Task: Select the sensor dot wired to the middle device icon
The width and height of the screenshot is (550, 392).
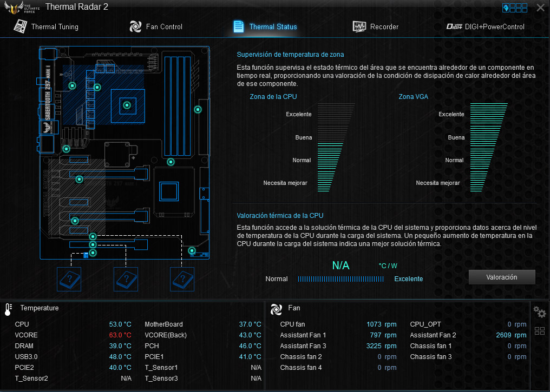Action: click(x=93, y=244)
